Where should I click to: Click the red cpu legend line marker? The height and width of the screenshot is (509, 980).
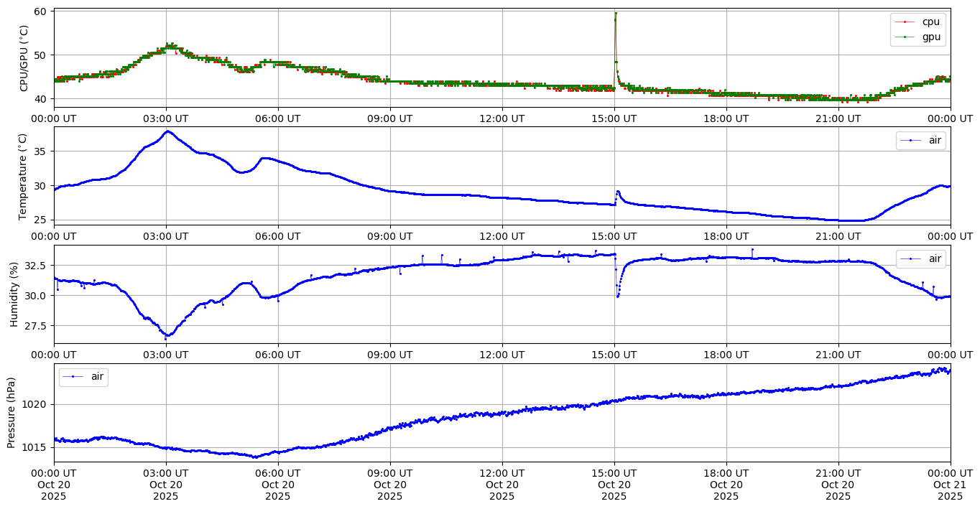pos(905,22)
